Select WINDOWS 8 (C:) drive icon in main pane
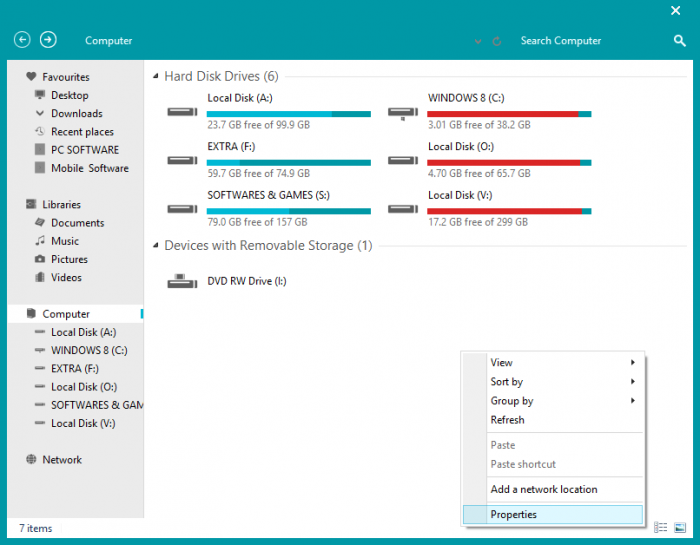The width and height of the screenshot is (700, 545). click(x=403, y=113)
